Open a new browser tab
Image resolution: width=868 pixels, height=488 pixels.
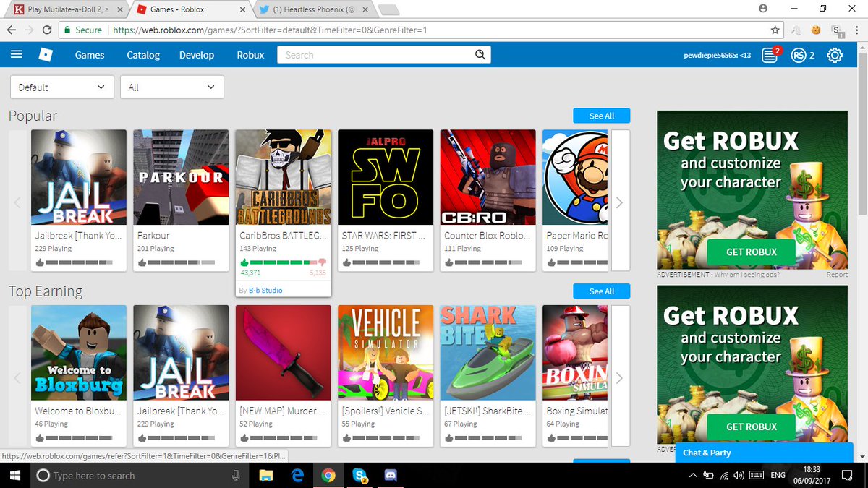coord(388,9)
